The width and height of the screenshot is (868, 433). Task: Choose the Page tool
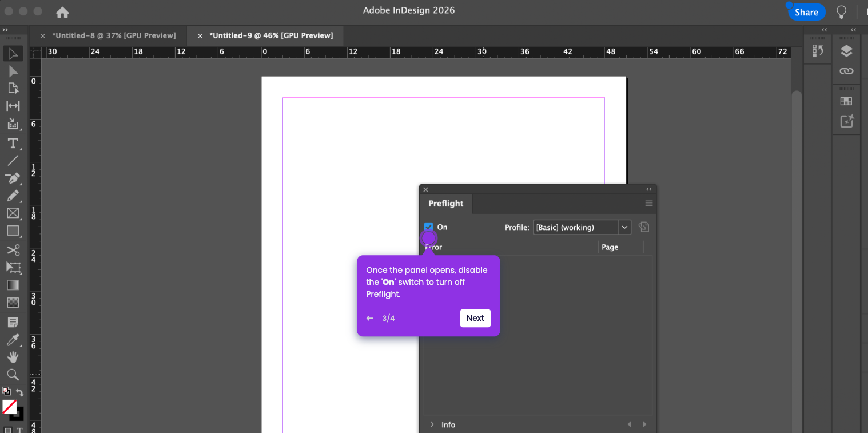pos(13,88)
